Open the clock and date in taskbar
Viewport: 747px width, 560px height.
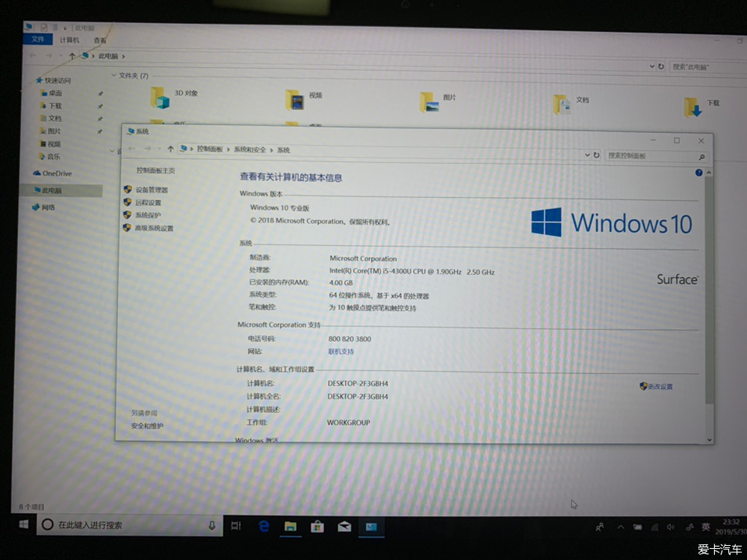(x=731, y=526)
